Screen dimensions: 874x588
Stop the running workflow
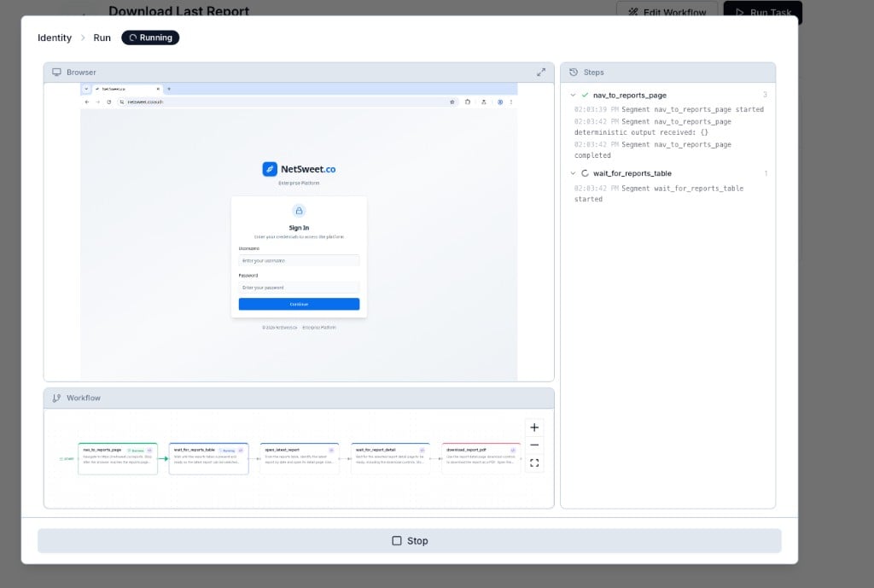[410, 540]
